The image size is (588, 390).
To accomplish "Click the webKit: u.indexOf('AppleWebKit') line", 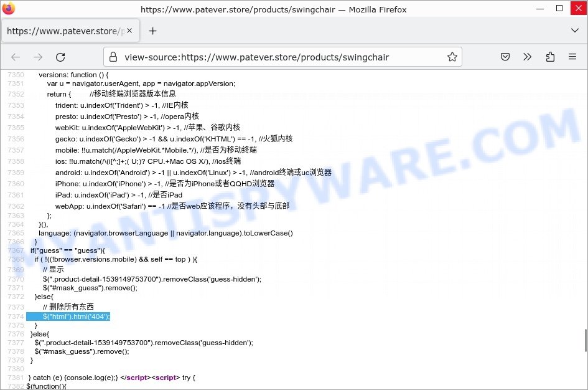I will point(147,128).
